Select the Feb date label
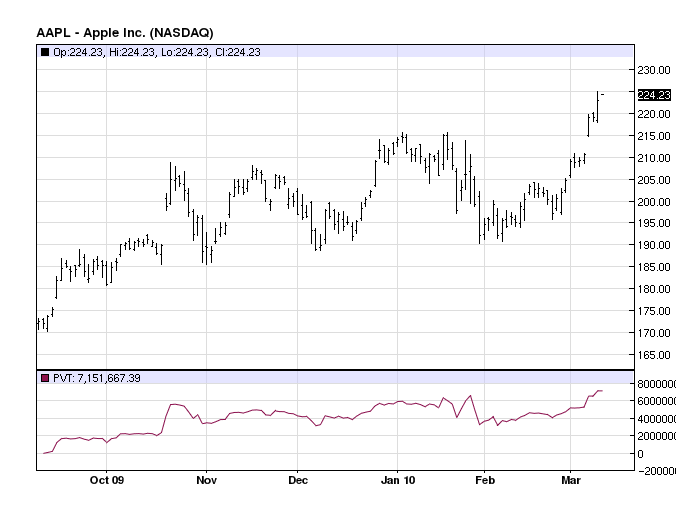Viewport: 700px width, 512px height. (x=485, y=480)
